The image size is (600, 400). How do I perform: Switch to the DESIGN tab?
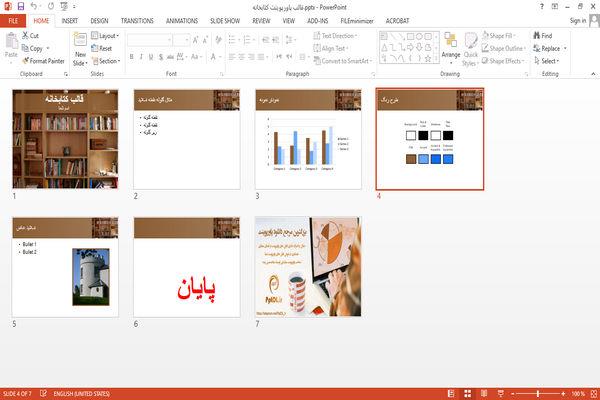click(x=99, y=21)
